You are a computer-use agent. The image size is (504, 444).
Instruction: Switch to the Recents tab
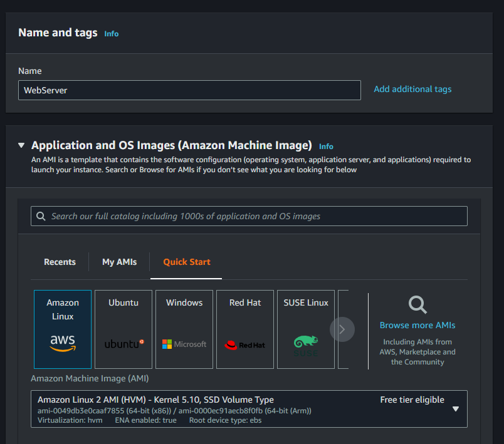coord(60,262)
